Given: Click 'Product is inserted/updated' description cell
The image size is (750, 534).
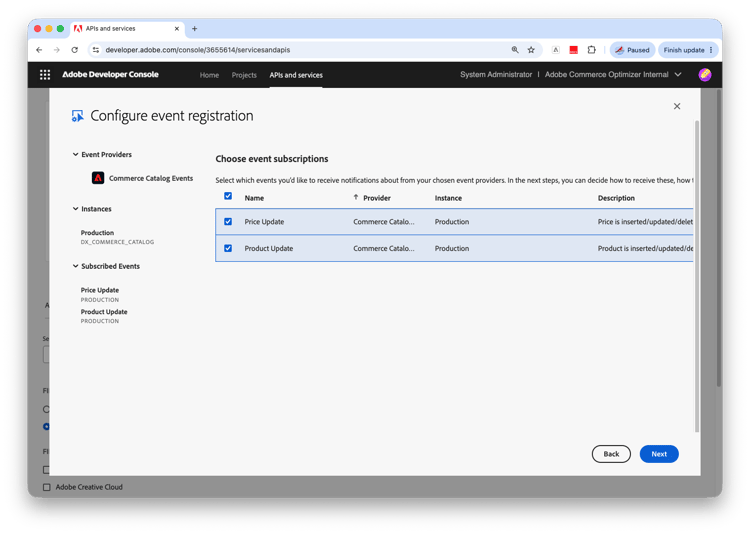Looking at the screenshot, I should 645,248.
